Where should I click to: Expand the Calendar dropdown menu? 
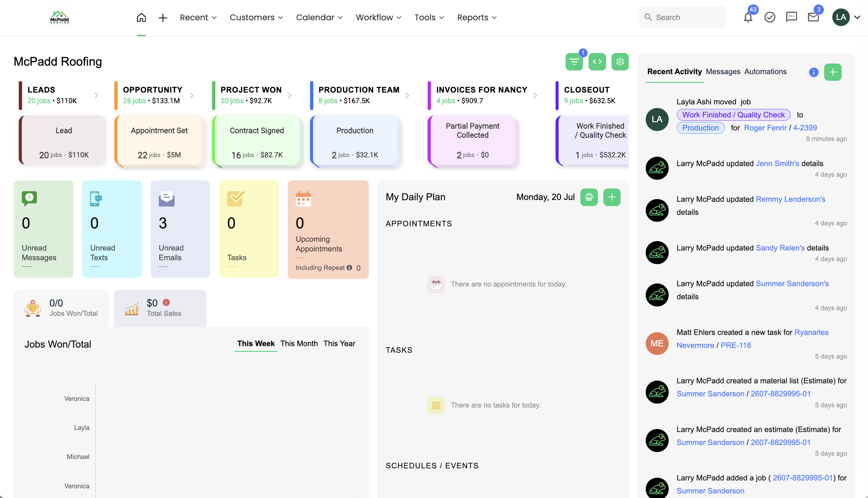pyautogui.click(x=319, y=18)
